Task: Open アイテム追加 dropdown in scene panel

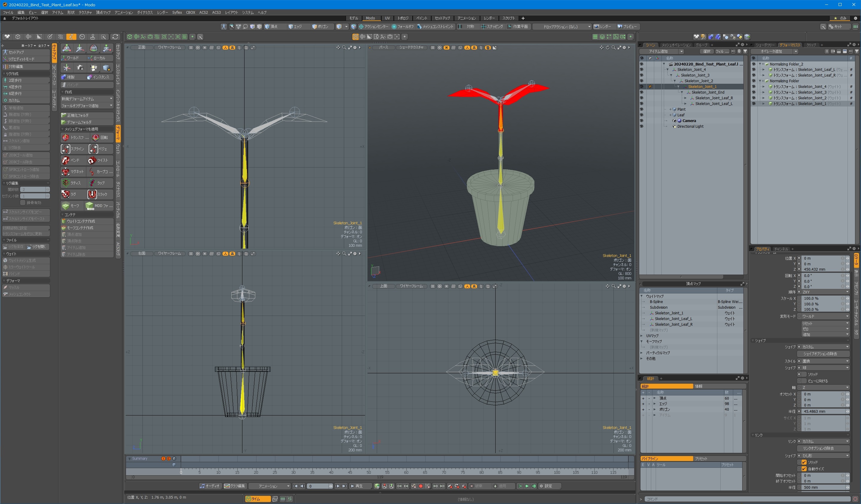Action: click(x=662, y=51)
